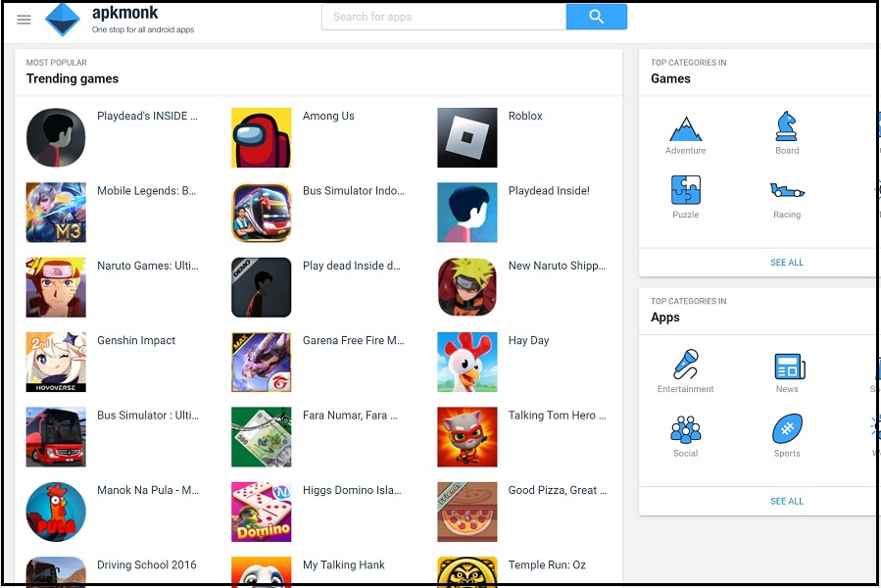
Task: Open the Among Us title link
Action: [328, 116]
